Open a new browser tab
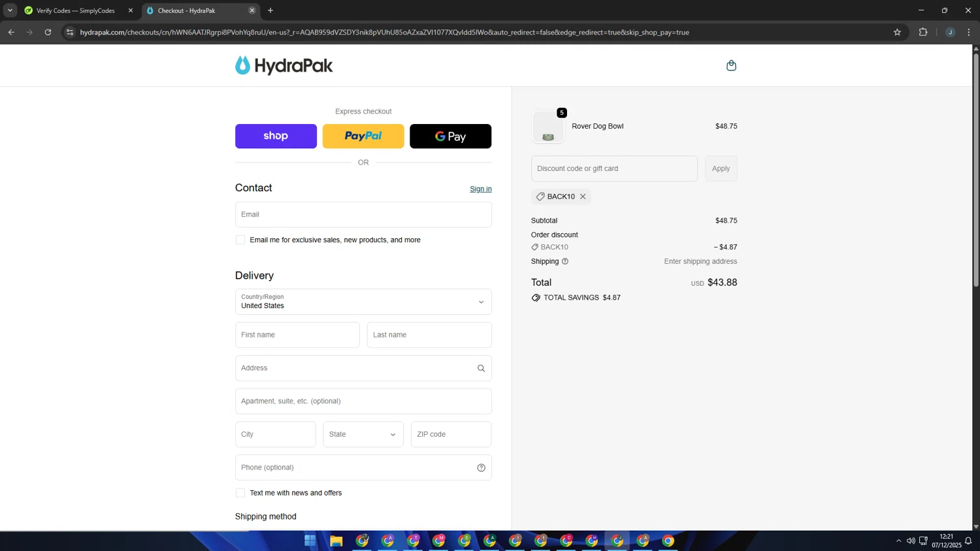Screen dimensions: 980x551 [270, 10]
